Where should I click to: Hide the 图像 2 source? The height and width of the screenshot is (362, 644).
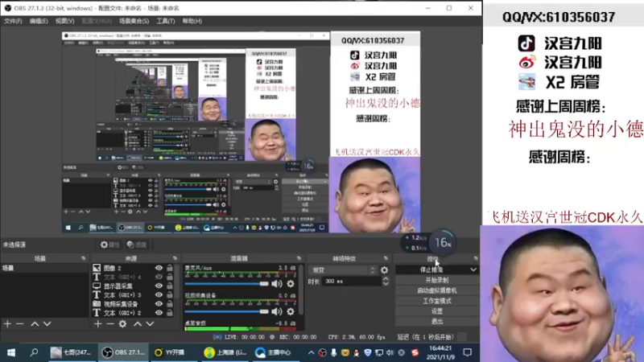point(159,268)
